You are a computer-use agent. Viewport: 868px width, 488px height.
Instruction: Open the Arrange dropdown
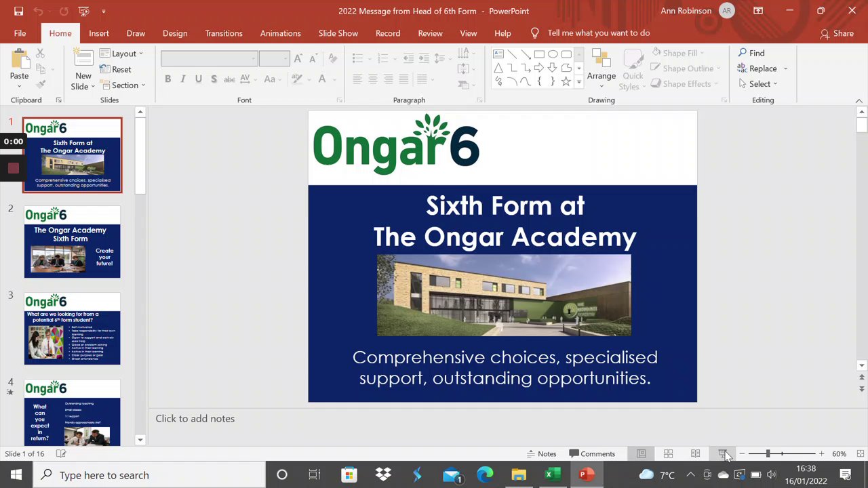tap(601, 68)
